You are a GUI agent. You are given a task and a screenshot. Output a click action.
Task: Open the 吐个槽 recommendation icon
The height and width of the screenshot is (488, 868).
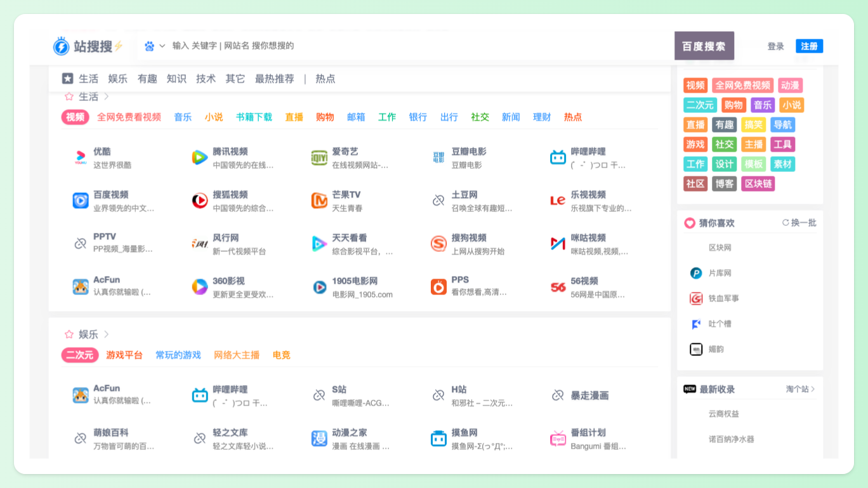(696, 324)
